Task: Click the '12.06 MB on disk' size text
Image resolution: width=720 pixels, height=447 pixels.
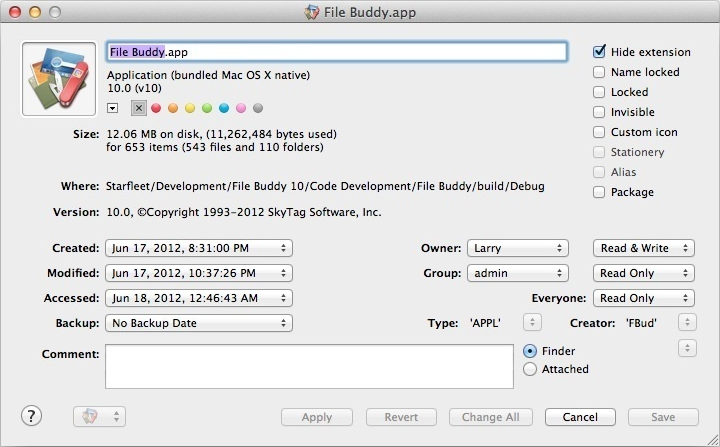Action: 221,134
